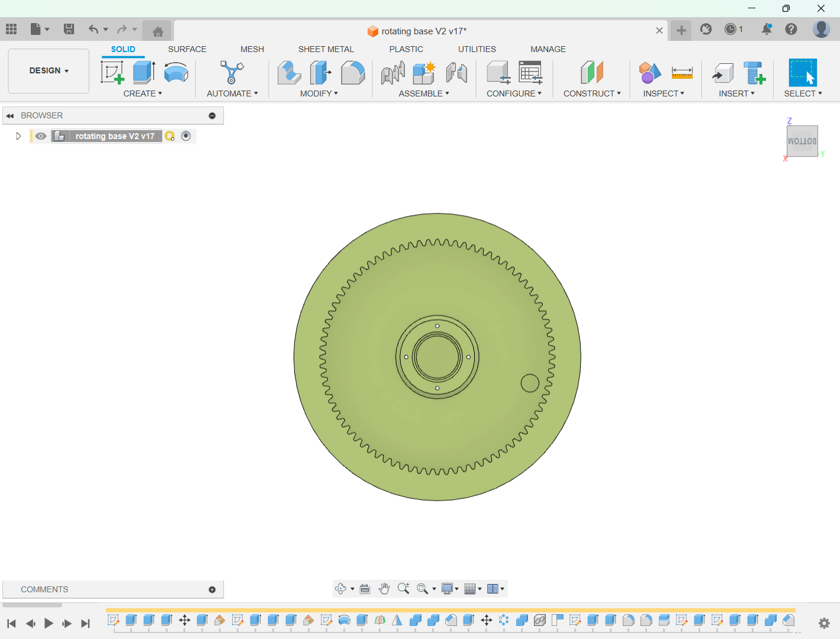Select the Extrude tool icon
840x639 pixels.
(x=144, y=73)
